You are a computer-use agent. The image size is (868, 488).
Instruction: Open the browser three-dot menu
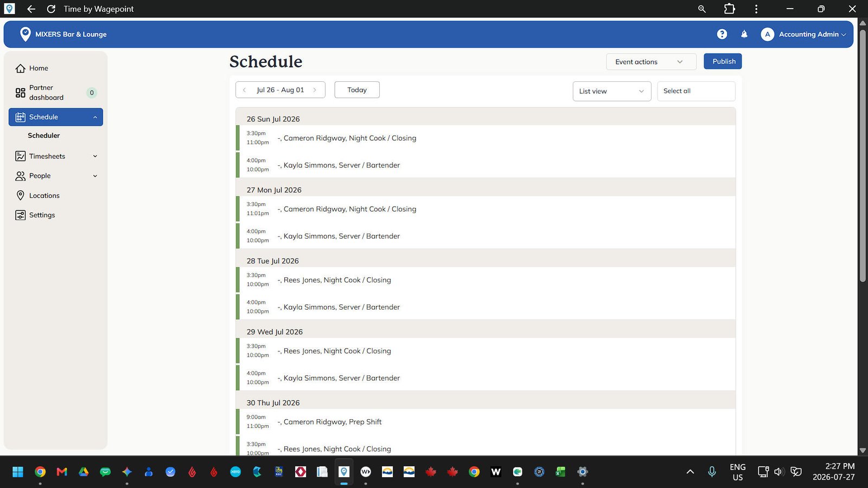coord(756,9)
